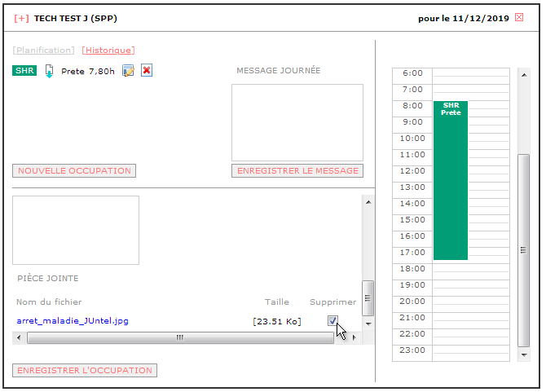Open the Historique tab
The image size is (546, 392).
coord(108,51)
